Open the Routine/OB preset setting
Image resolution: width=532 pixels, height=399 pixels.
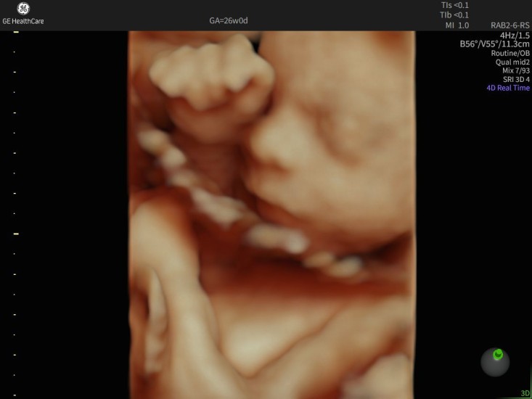(510, 53)
